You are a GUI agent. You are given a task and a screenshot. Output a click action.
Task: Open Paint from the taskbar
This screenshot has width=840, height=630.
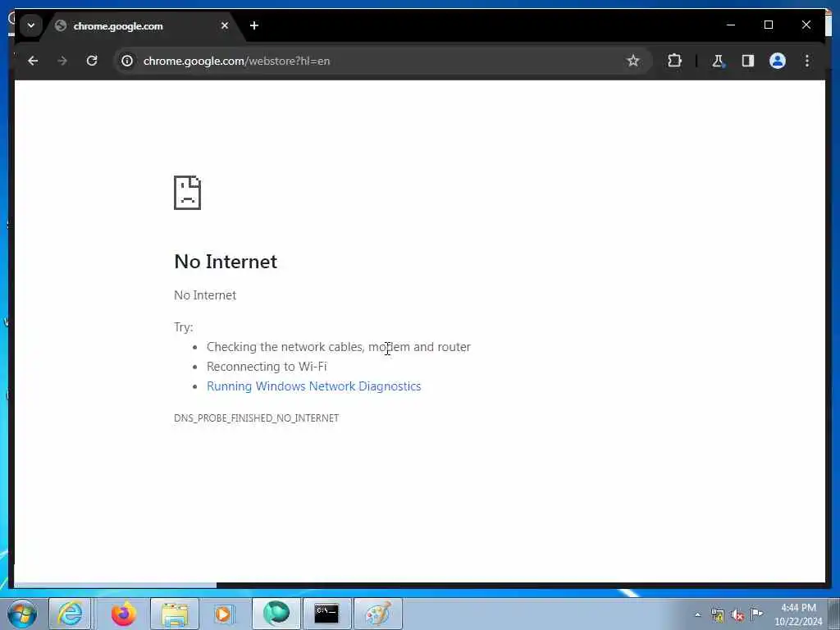377,614
